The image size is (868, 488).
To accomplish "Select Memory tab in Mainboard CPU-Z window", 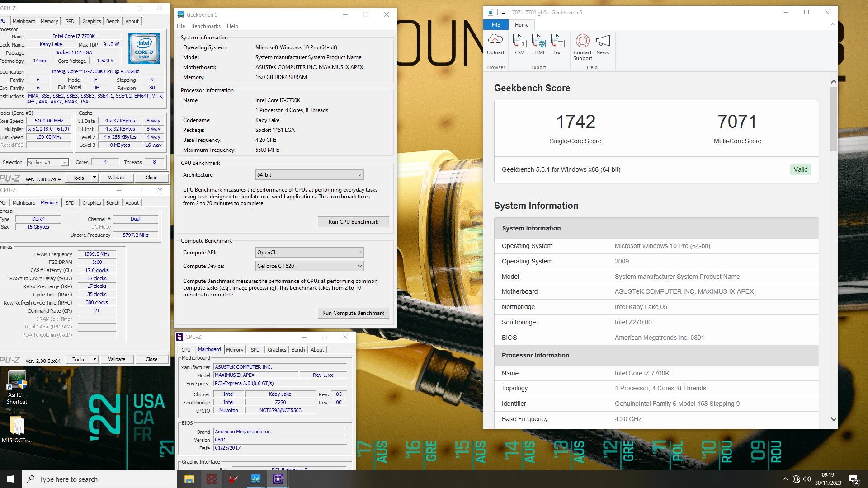I will pos(235,350).
